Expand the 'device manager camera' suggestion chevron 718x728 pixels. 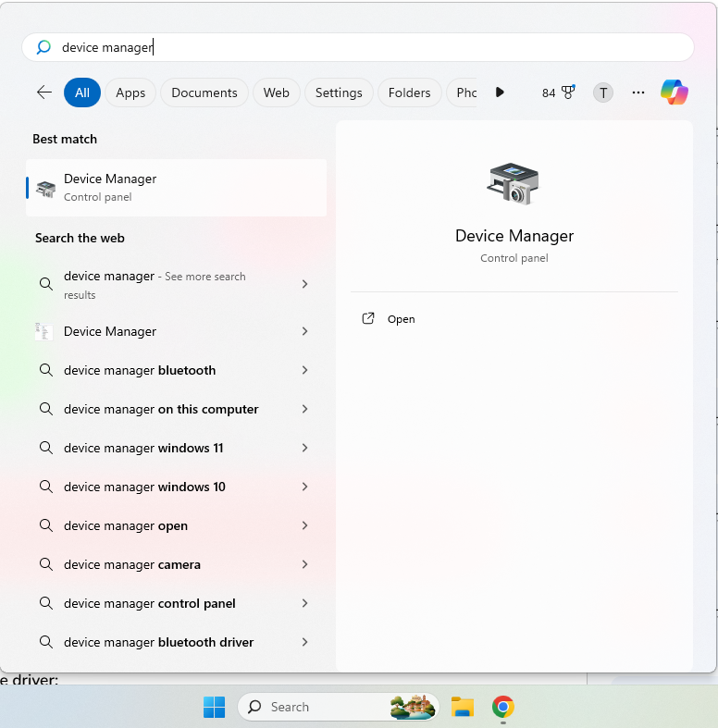[304, 564]
